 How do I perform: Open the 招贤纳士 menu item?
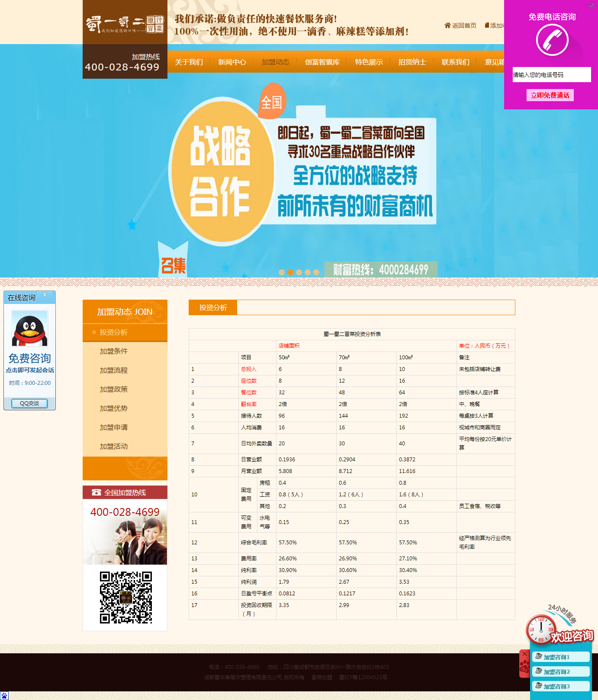pos(412,62)
